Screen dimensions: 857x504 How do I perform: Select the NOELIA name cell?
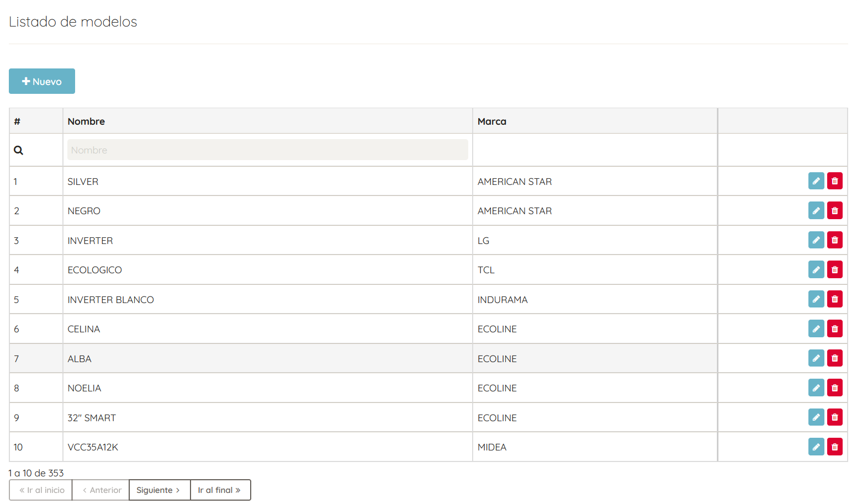click(268, 388)
